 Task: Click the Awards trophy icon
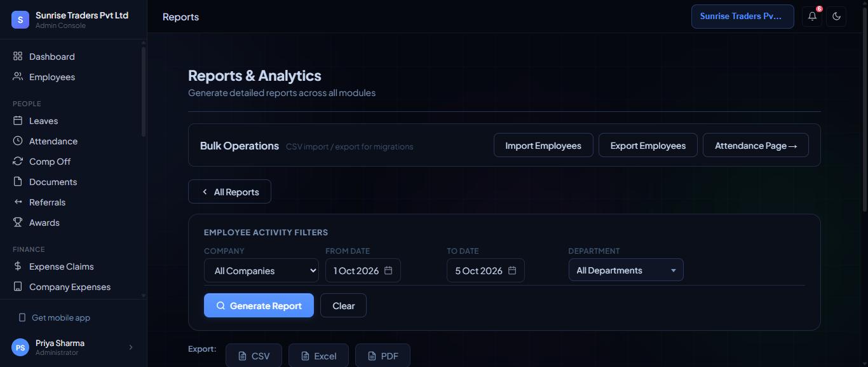[x=18, y=223]
